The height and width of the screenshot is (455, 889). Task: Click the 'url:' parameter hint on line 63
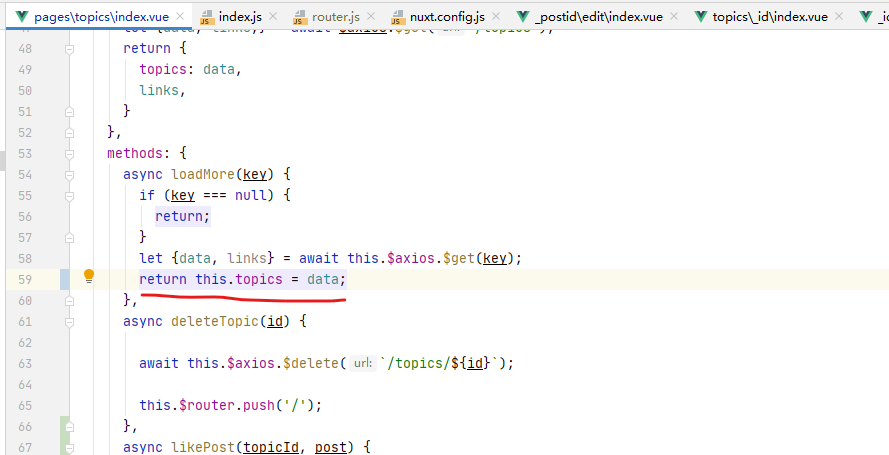[363, 363]
